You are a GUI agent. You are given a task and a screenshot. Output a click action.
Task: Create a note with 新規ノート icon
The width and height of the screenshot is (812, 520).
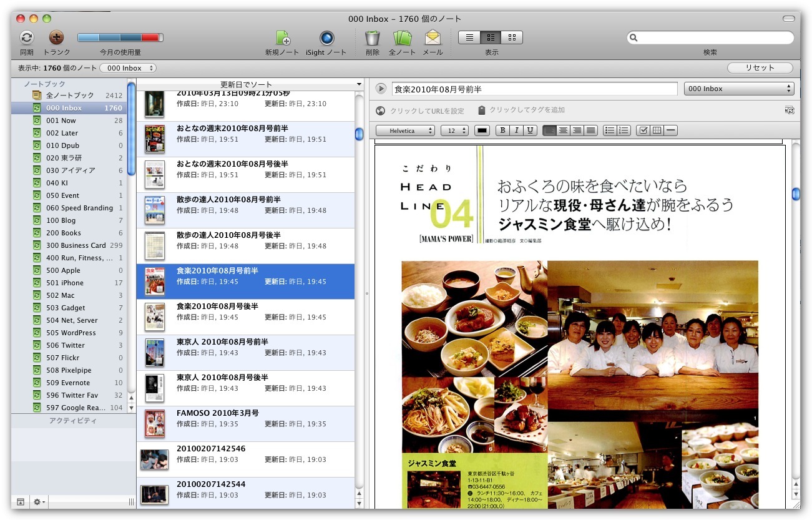click(x=282, y=38)
